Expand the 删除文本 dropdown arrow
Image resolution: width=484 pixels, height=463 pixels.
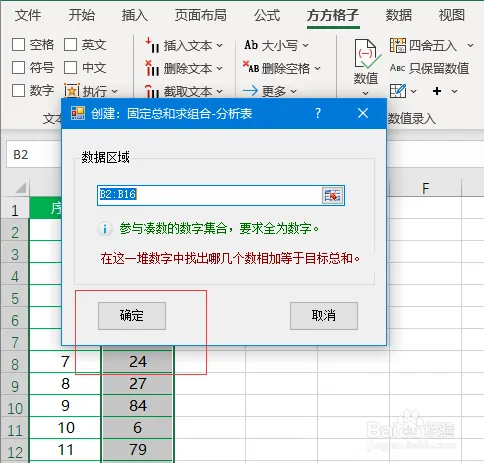click(219, 69)
